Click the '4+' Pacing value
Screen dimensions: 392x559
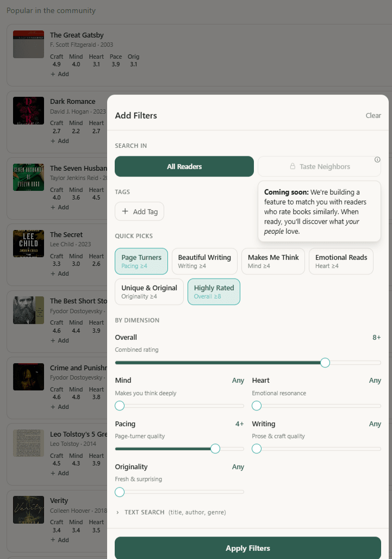pyautogui.click(x=239, y=424)
